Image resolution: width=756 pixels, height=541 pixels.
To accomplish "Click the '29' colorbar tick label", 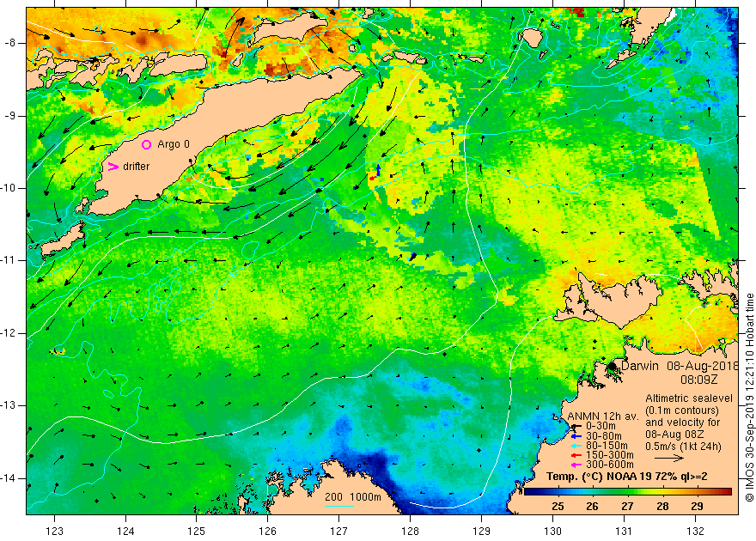I will (697, 507).
